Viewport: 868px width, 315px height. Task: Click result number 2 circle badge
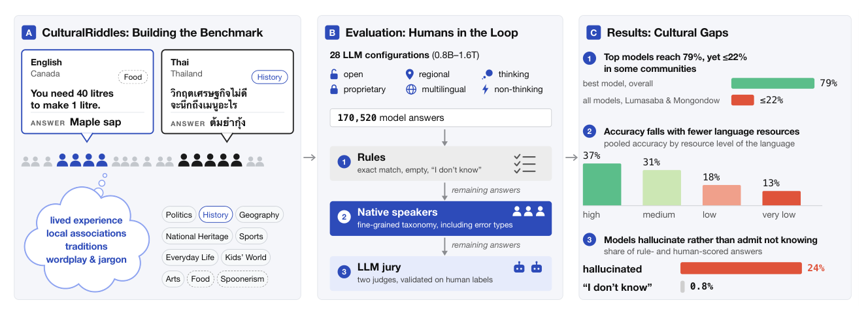coord(589,131)
